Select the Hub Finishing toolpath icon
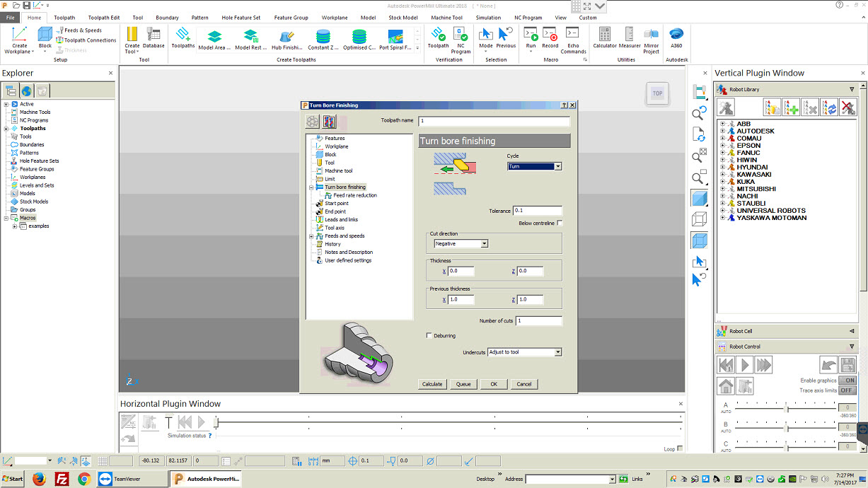This screenshot has width=868, height=488. point(287,40)
